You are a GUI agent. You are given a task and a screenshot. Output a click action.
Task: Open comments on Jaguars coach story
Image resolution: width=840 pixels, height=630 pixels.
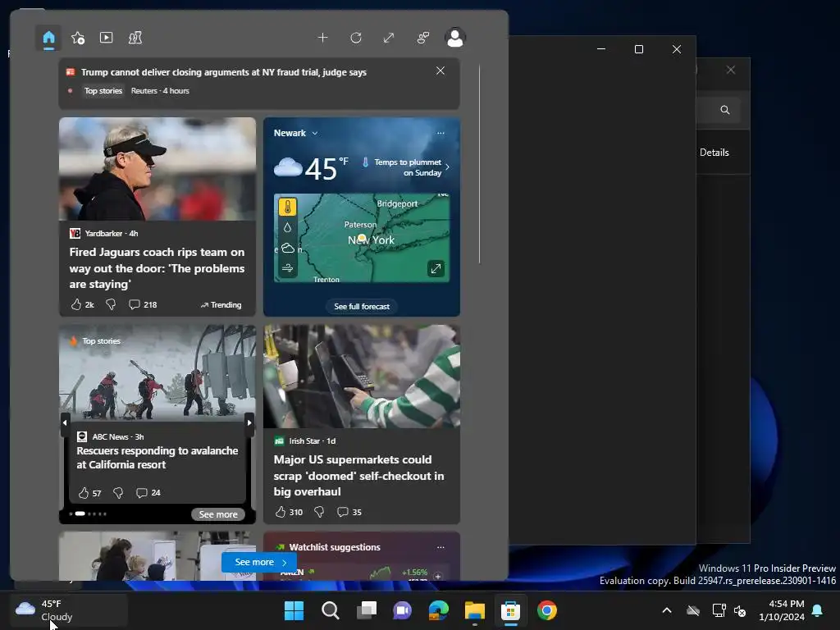[143, 304]
